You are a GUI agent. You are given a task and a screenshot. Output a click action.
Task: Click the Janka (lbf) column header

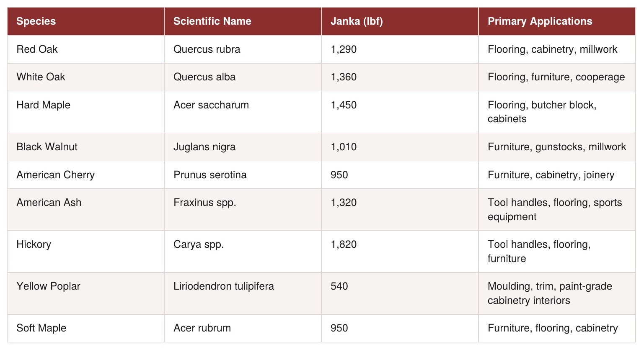400,21
